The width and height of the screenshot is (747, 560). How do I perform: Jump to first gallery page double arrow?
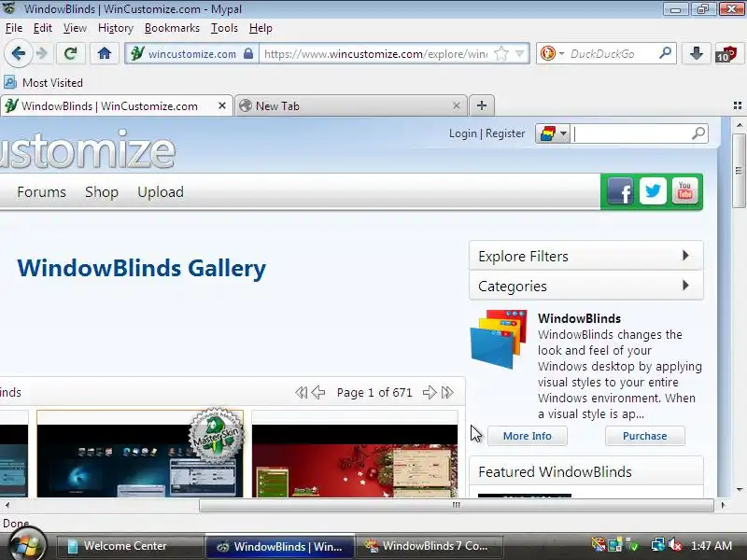(x=301, y=392)
